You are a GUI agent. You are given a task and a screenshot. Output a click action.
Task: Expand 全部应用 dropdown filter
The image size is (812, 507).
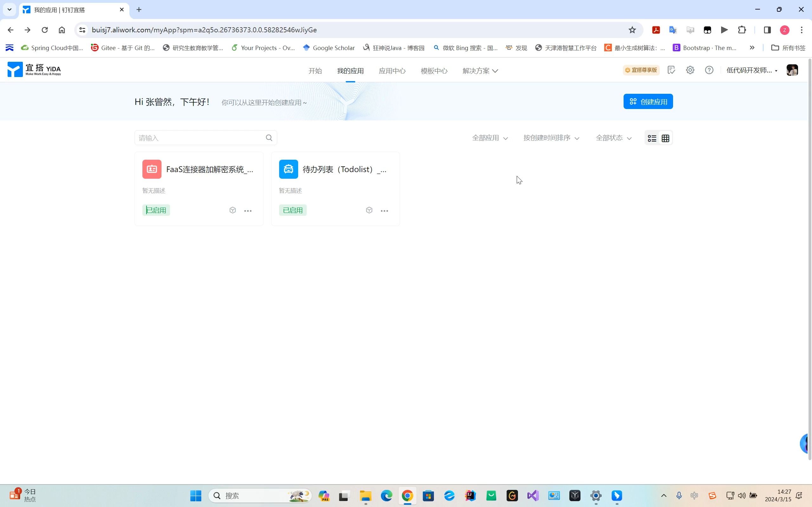coord(490,138)
